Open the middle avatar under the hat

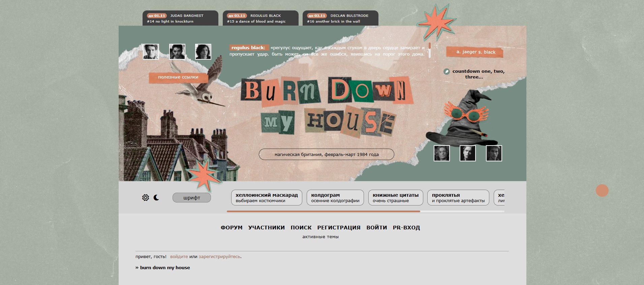[x=467, y=153]
